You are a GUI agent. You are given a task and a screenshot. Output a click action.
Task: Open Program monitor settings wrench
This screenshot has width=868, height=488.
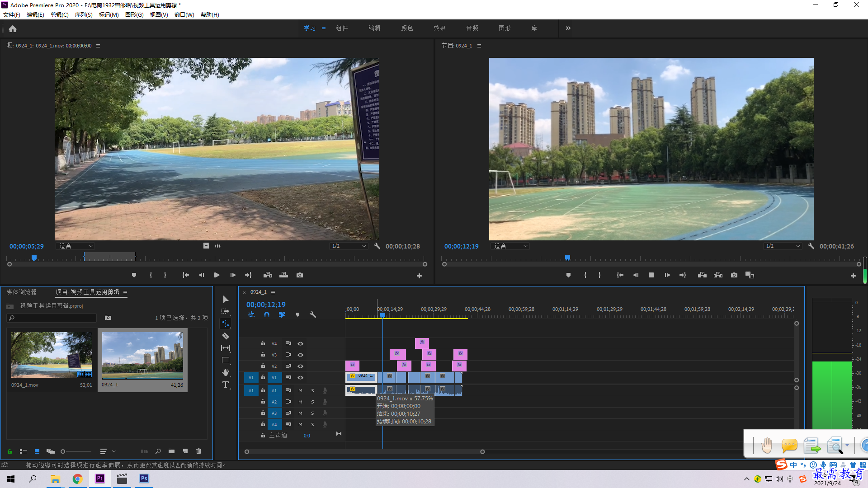[811, 246]
